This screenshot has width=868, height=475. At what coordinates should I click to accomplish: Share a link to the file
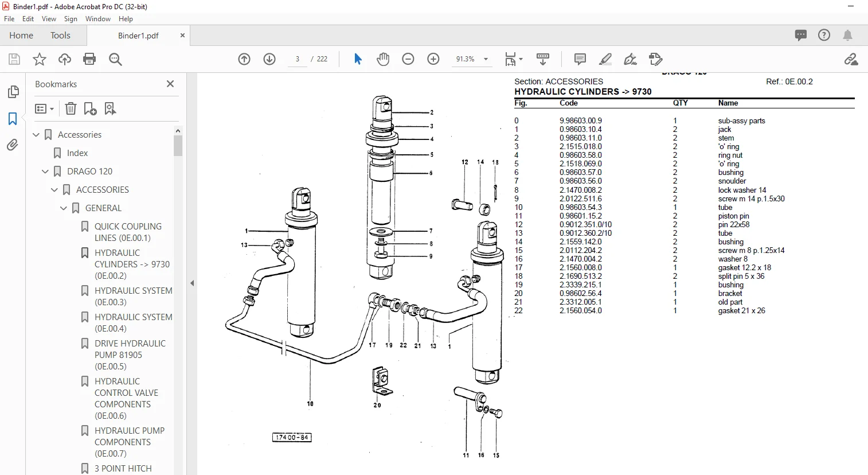(851, 59)
